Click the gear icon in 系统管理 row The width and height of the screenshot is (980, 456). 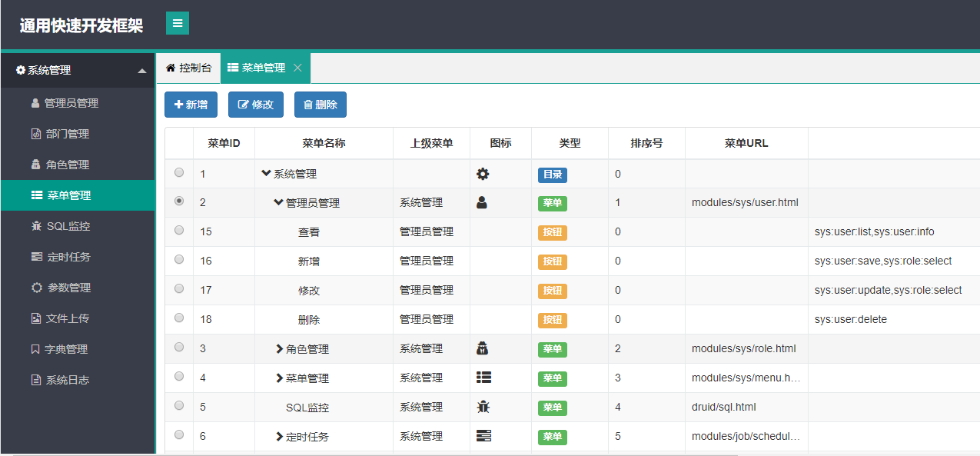483,175
